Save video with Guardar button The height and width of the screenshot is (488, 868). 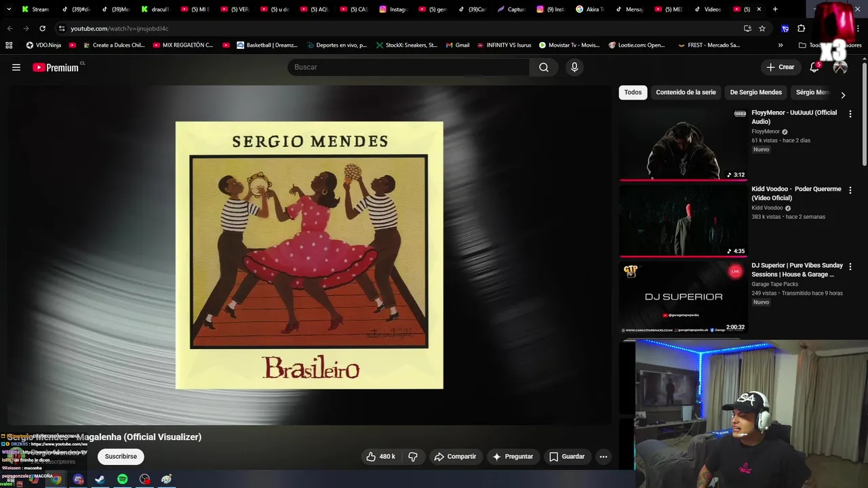[x=566, y=457]
